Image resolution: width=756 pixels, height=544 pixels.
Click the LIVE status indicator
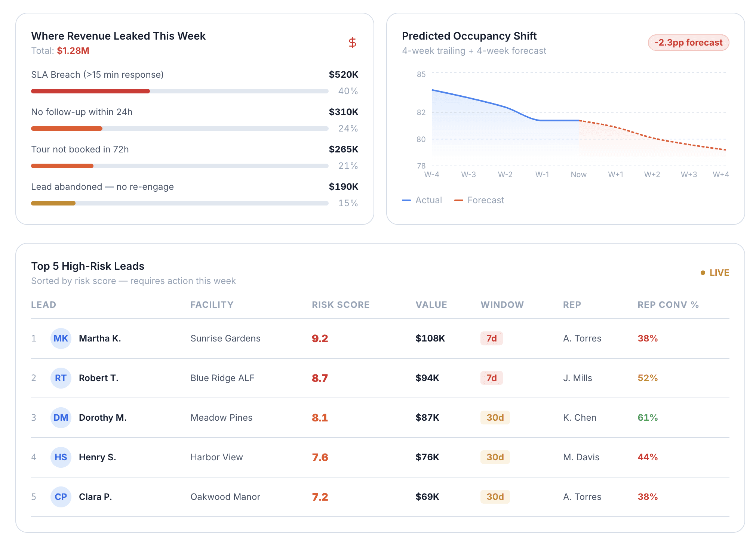[x=714, y=273]
